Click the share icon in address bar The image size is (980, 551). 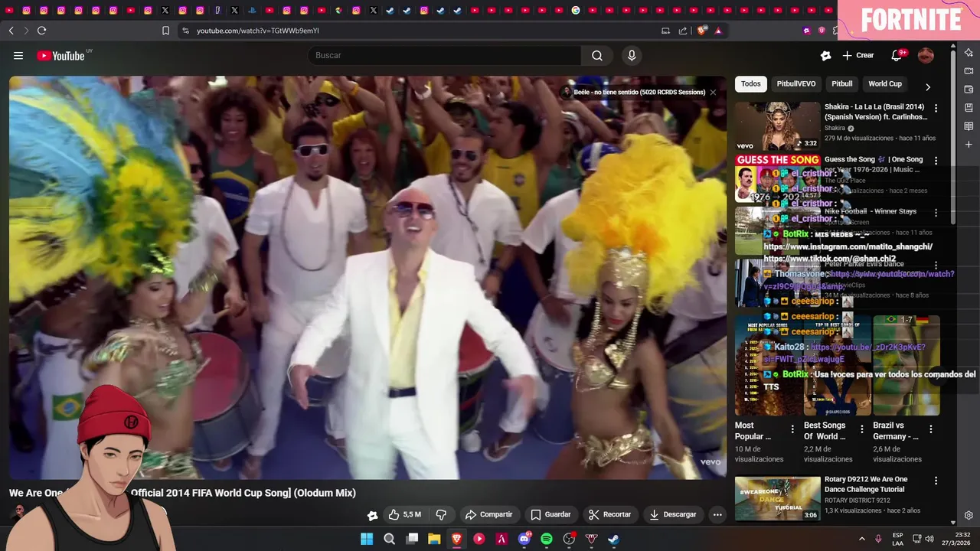coord(683,31)
